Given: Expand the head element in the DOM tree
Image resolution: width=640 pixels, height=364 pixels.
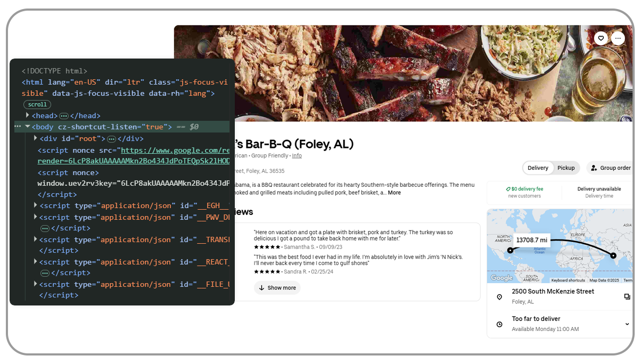Looking at the screenshot, I should [x=28, y=115].
